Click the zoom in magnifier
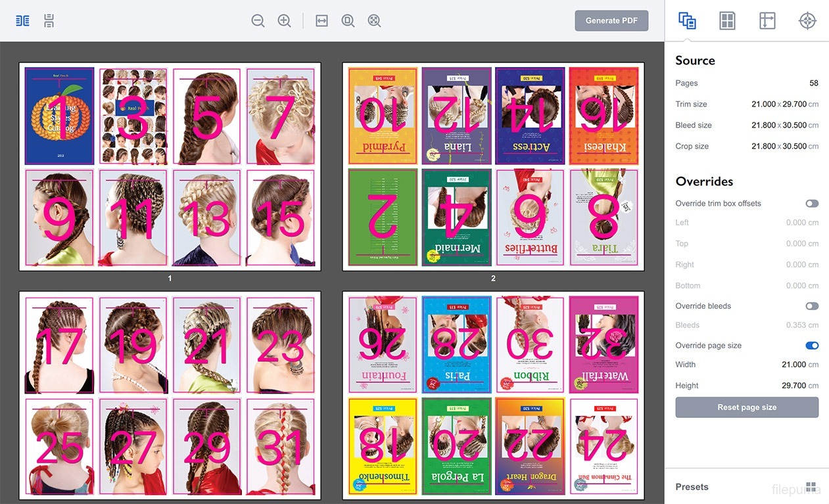This screenshot has height=504, width=829. [284, 21]
